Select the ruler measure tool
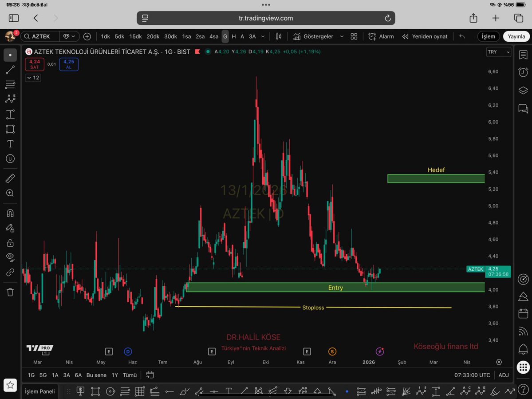Image resolution: width=532 pixels, height=399 pixels. point(10,178)
